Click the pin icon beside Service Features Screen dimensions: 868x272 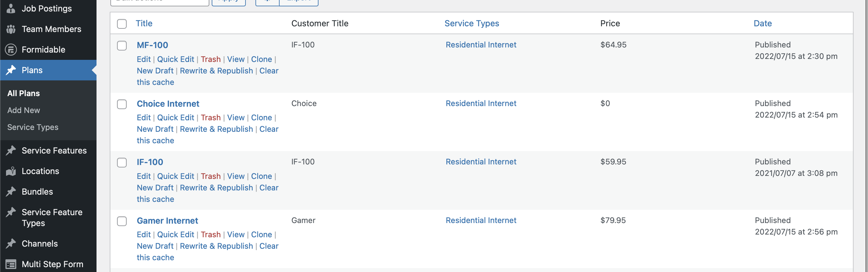pos(11,151)
